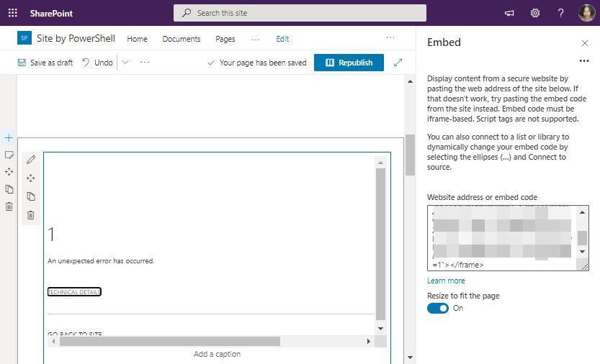Open the app launcher waffle icon
The width and height of the screenshot is (600, 364).
[x=13, y=13]
